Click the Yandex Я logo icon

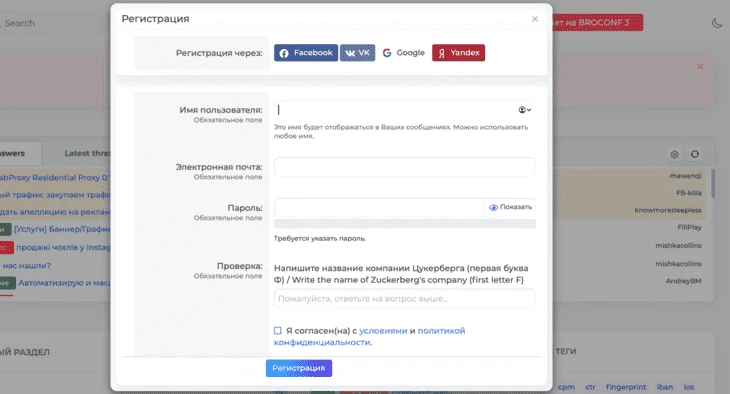tap(441, 53)
